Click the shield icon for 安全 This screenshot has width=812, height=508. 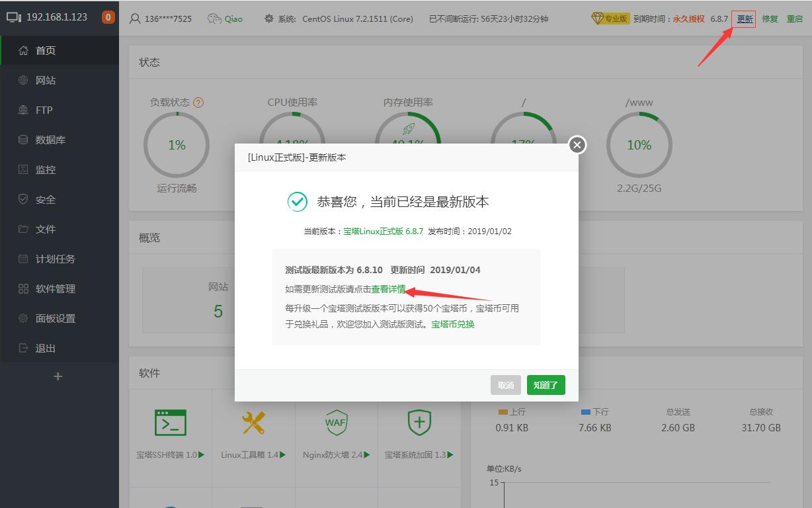24,199
